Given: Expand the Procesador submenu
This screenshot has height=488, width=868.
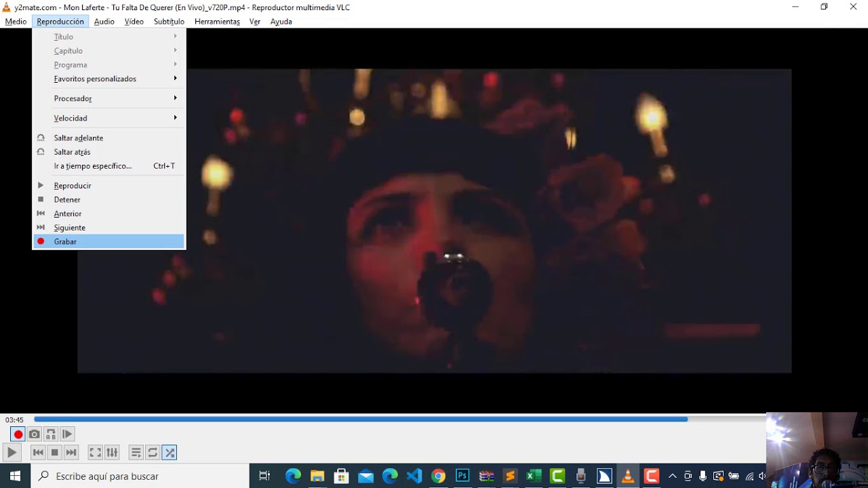Looking at the screenshot, I should 108,98.
